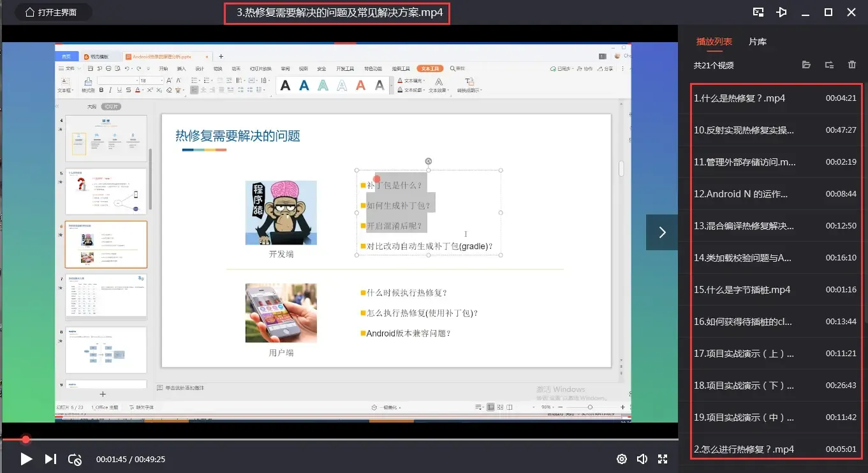This screenshot has width=868, height=473.
Task: Toggle the always-on-top pin icon
Action: pos(781,11)
